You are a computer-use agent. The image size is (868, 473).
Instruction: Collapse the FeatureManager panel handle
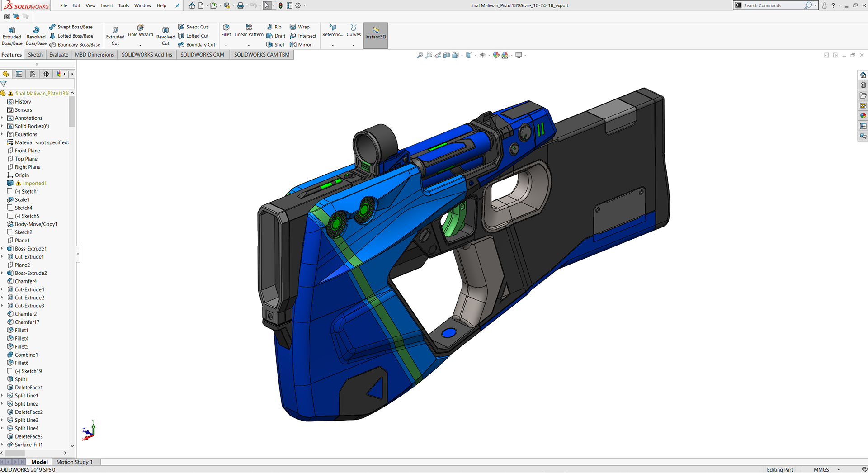[x=78, y=254]
